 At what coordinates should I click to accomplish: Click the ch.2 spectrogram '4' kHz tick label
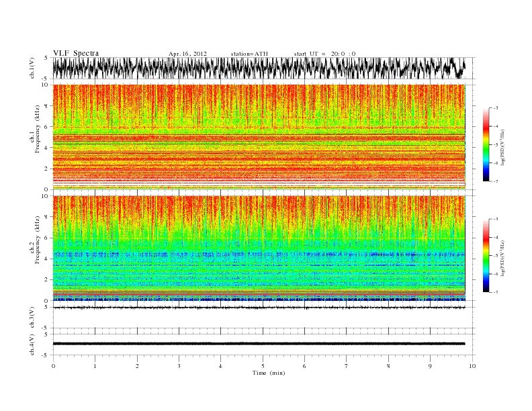[x=47, y=259]
